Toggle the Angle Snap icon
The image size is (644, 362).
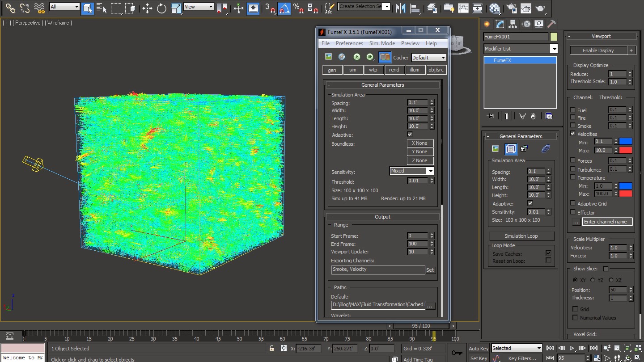(284, 8)
